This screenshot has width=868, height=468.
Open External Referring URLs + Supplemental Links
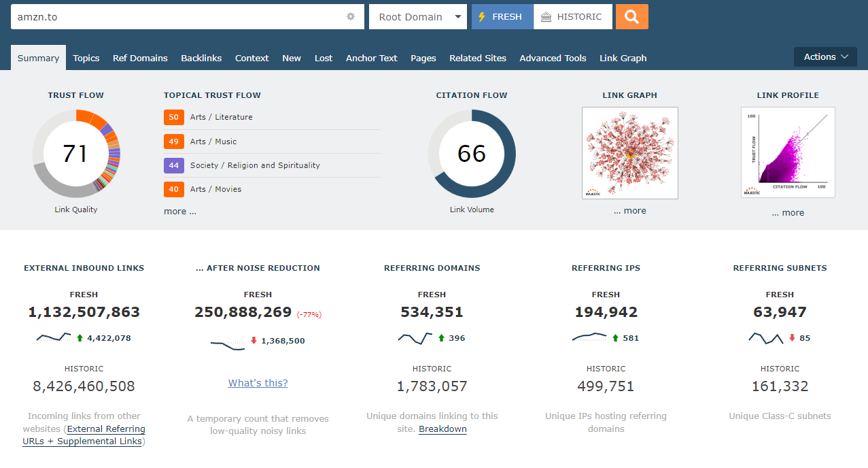point(84,435)
